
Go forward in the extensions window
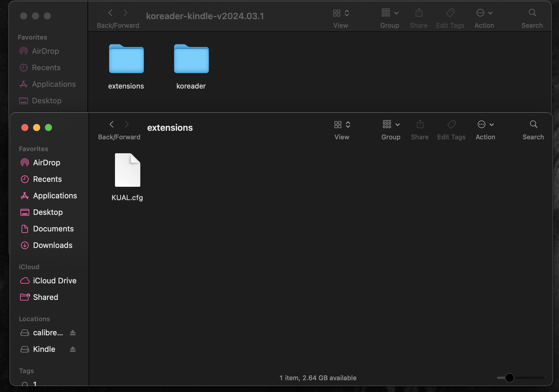[x=127, y=124]
